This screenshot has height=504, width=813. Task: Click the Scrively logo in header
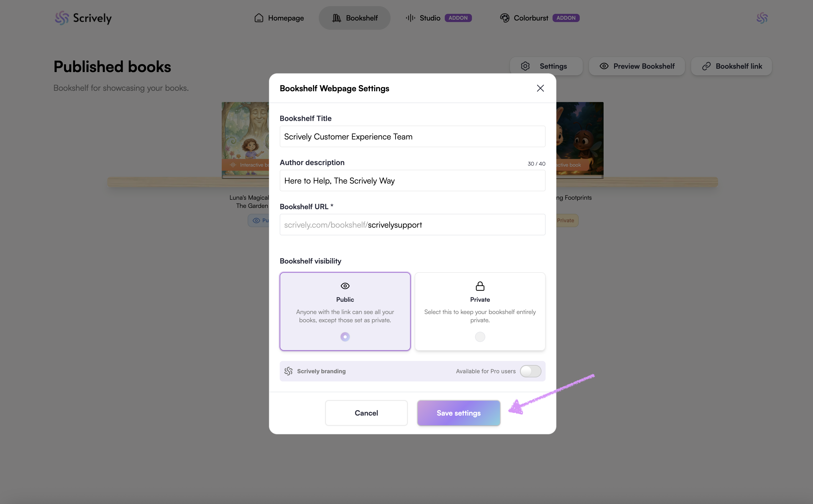pyautogui.click(x=83, y=18)
